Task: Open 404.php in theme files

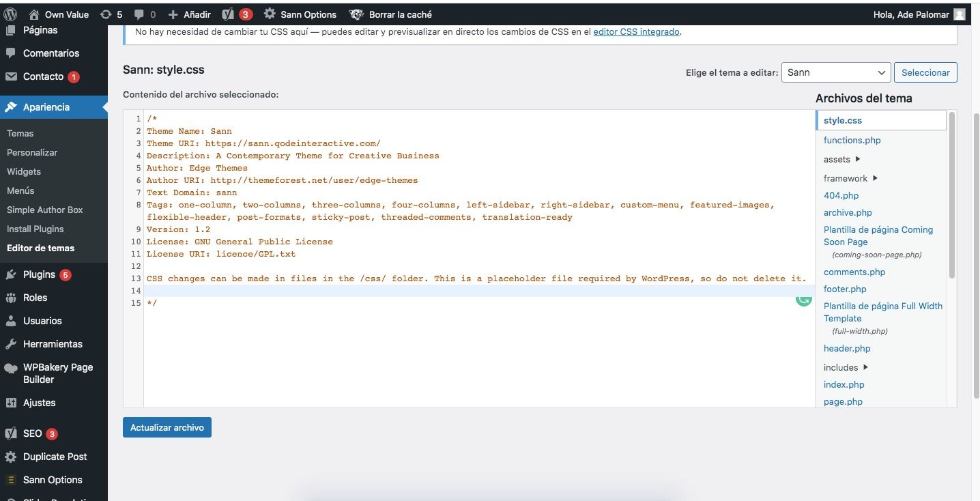Action: coord(841,195)
